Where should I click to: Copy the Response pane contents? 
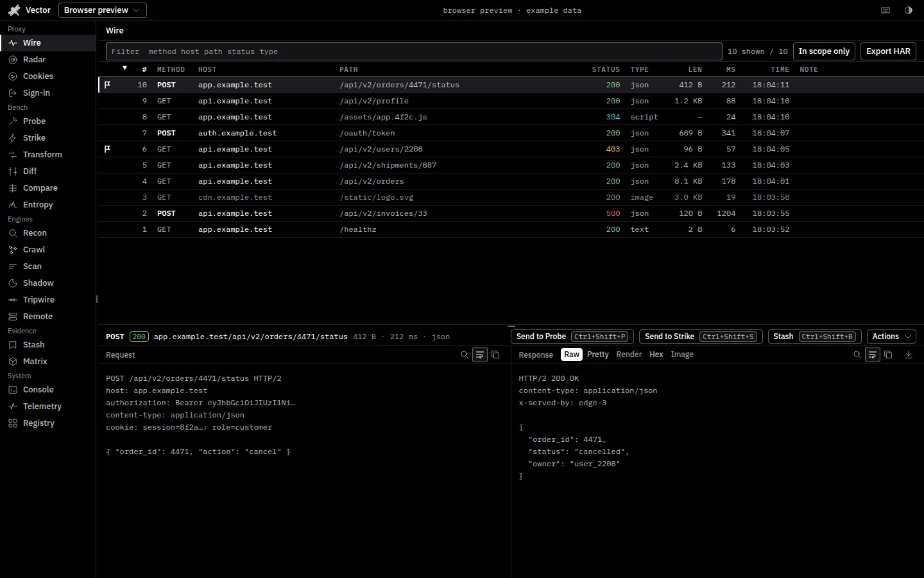(888, 355)
